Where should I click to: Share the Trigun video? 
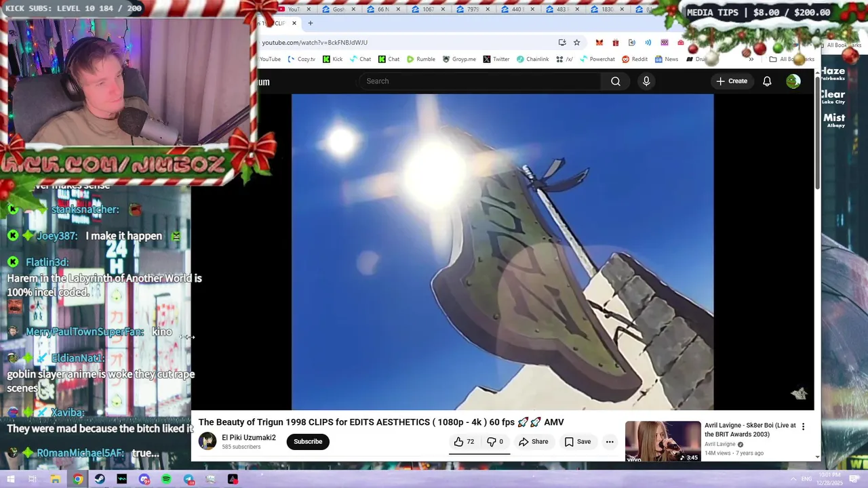(x=534, y=442)
